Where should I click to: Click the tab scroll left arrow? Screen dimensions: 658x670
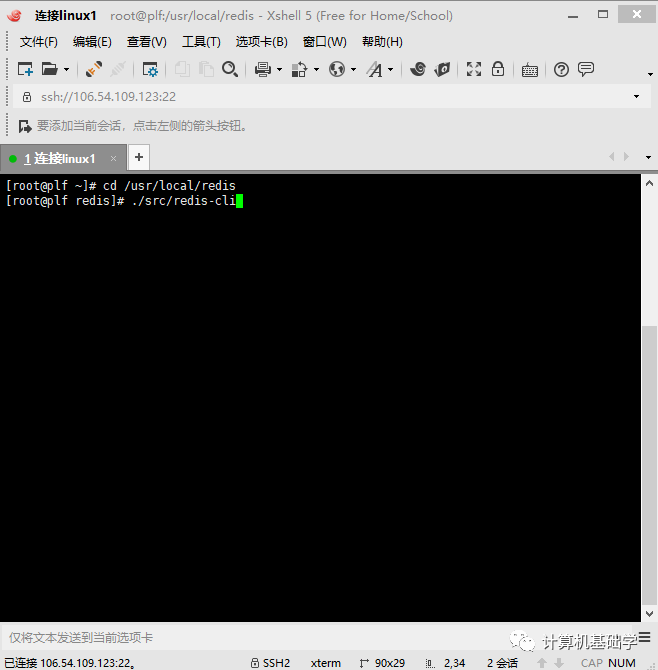pos(612,157)
